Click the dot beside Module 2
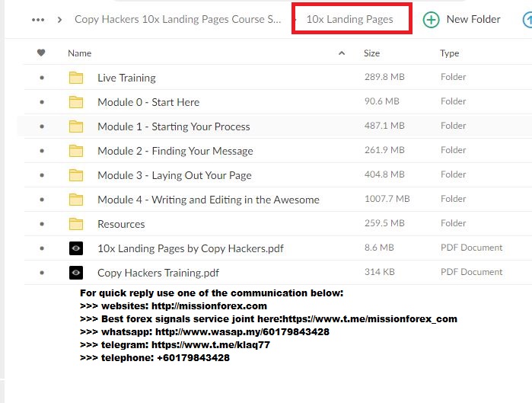Viewport: 532px width, 403px height. [42, 151]
